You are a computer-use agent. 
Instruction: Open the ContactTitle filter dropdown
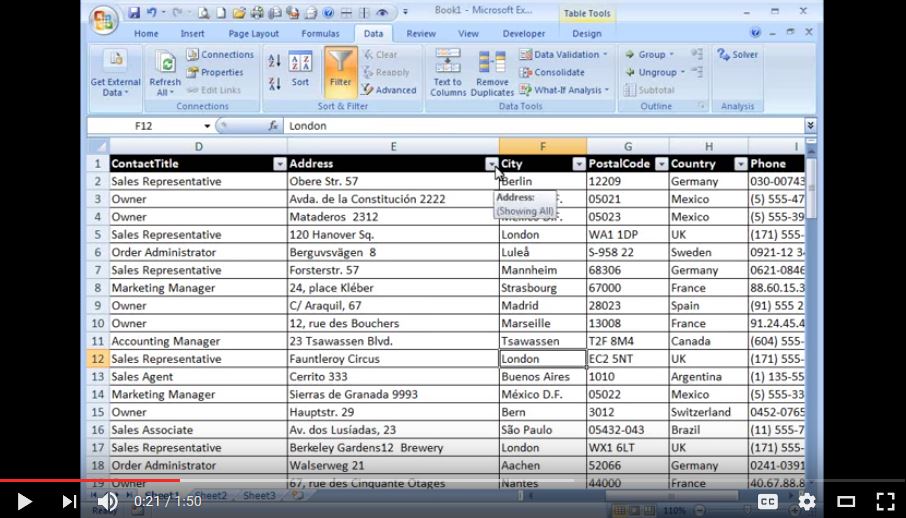[280, 164]
